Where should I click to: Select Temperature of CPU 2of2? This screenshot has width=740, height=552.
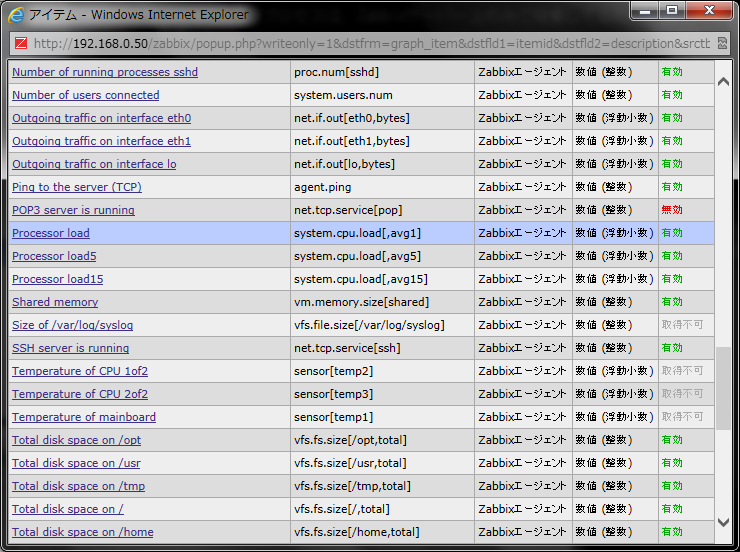[80, 394]
